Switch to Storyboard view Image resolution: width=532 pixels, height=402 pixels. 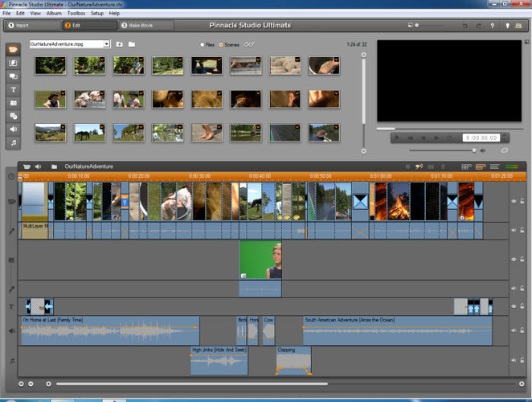(x=467, y=166)
